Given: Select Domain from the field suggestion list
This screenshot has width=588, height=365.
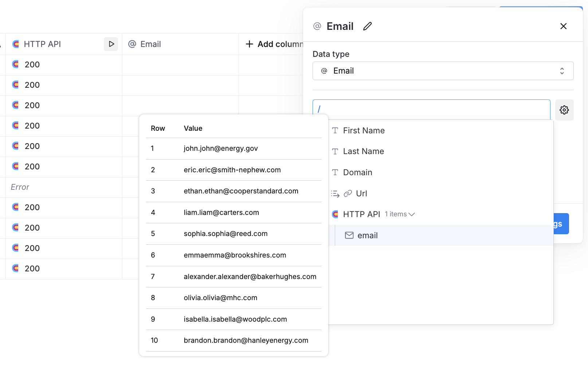Looking at the screenshot, I should 357,172.
